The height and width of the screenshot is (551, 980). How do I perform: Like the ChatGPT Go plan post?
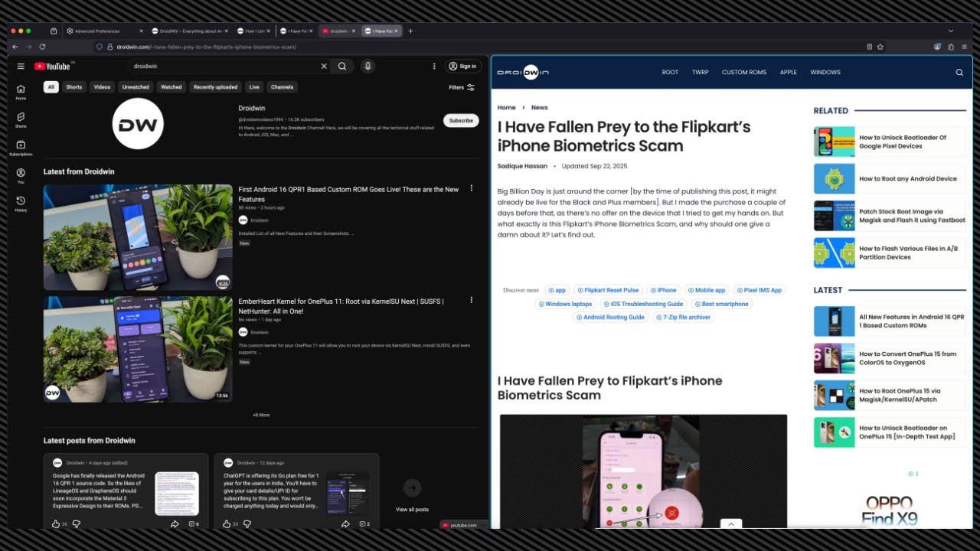226,524
